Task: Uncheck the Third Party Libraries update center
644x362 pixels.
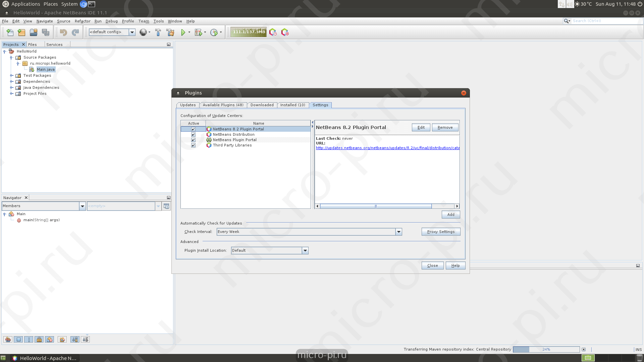Action: (x=193, y=145)
